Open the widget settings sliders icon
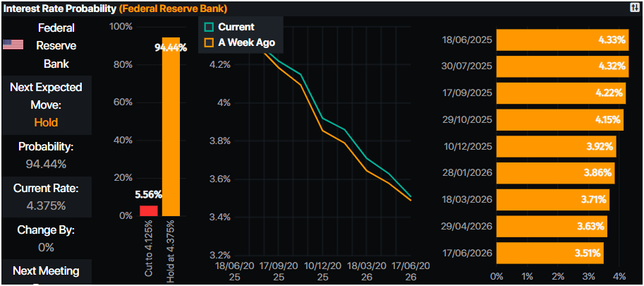 pyautogui.click(x=634, y=7)
